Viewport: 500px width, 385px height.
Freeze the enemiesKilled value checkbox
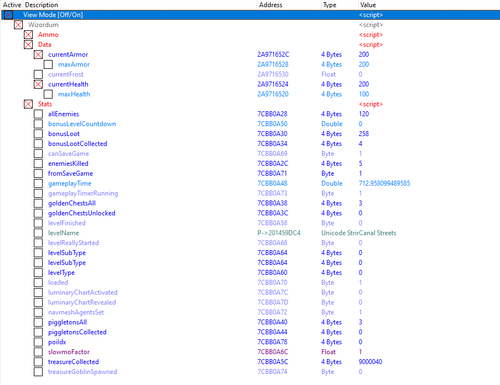coord(38,164)
